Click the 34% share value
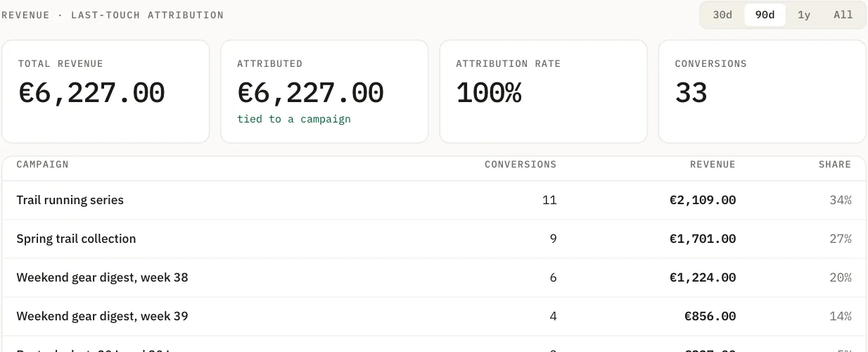 click(841, 200)
